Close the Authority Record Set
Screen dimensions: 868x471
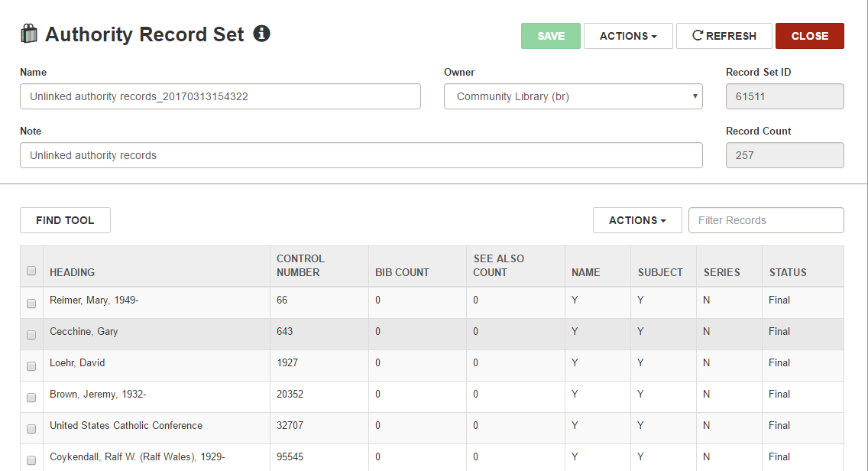tap(809, 36)
